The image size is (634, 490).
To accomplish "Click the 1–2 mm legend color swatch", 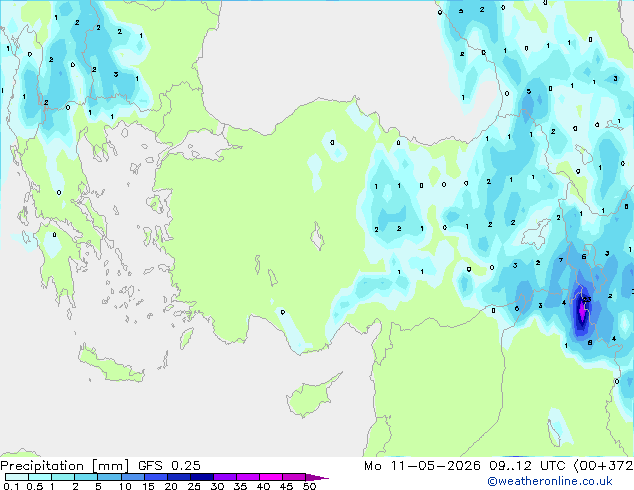I will pyautogui.click(x=63, y=477).
